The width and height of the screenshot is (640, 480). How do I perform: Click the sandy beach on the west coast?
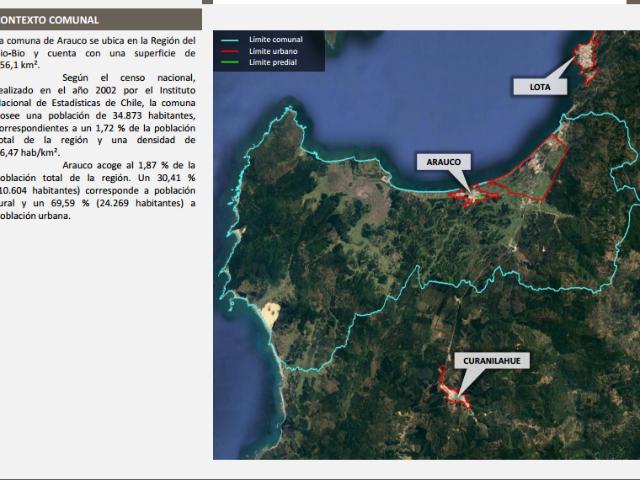(x=270, y=318)
